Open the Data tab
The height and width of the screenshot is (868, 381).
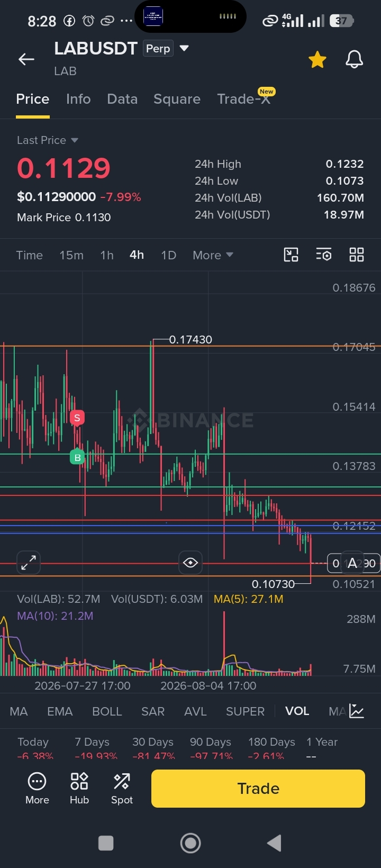click(x=122, y=99)
